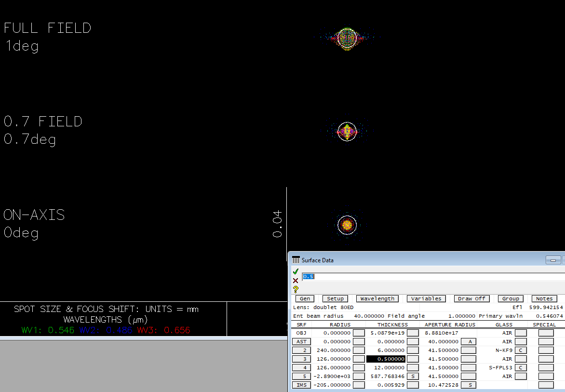
Task: Open radius options button for surface 2
Action: 359,350
